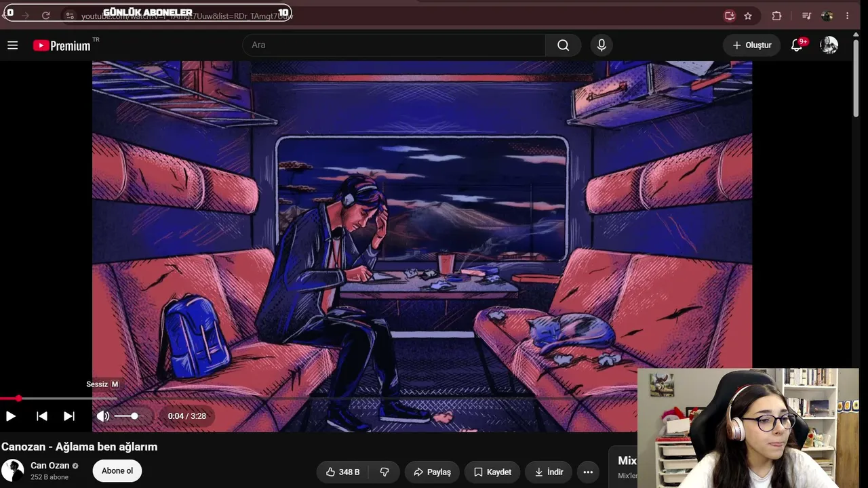Mute the video with the speaker icon
This screenshot has height=488, width=868.
[103, 416]
